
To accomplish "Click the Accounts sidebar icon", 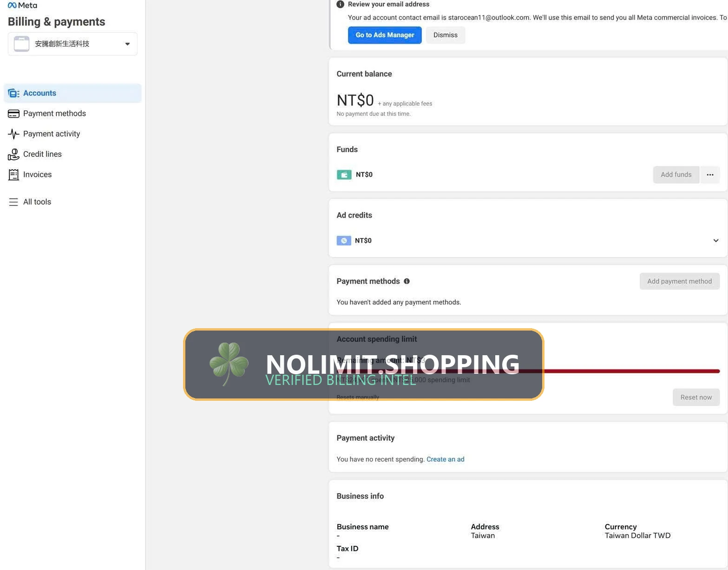I will [x=13, y=93].
